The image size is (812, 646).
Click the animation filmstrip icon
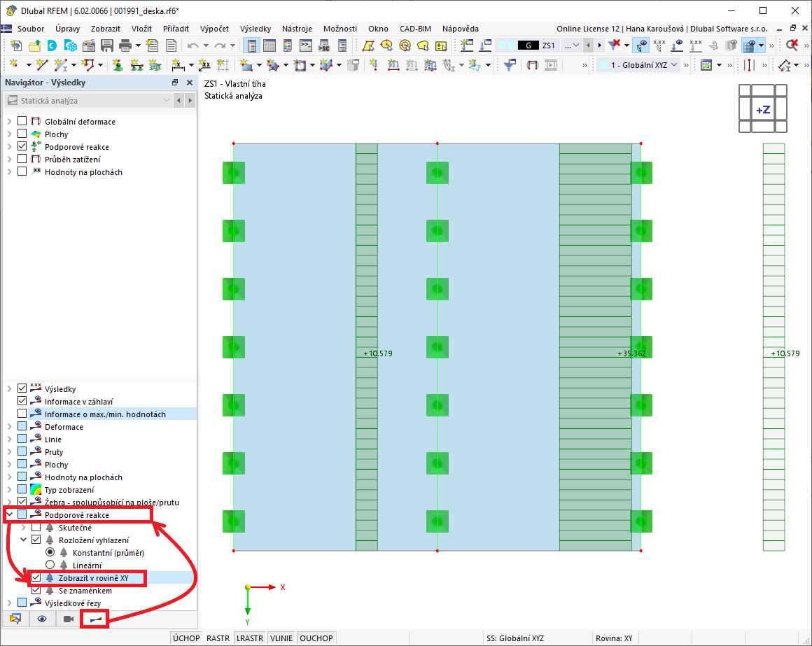tap(551, 64)
